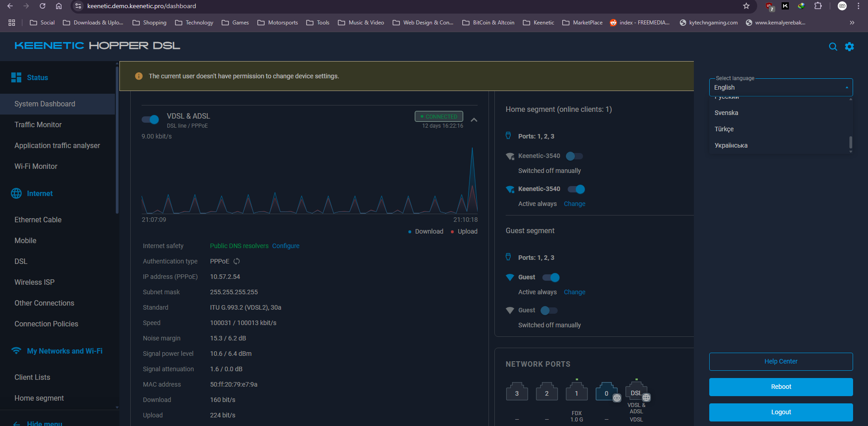This screenshot has width=868, height=426.
Task: Open the Keenetic bookmarks folder
Action: click(538, 23)
